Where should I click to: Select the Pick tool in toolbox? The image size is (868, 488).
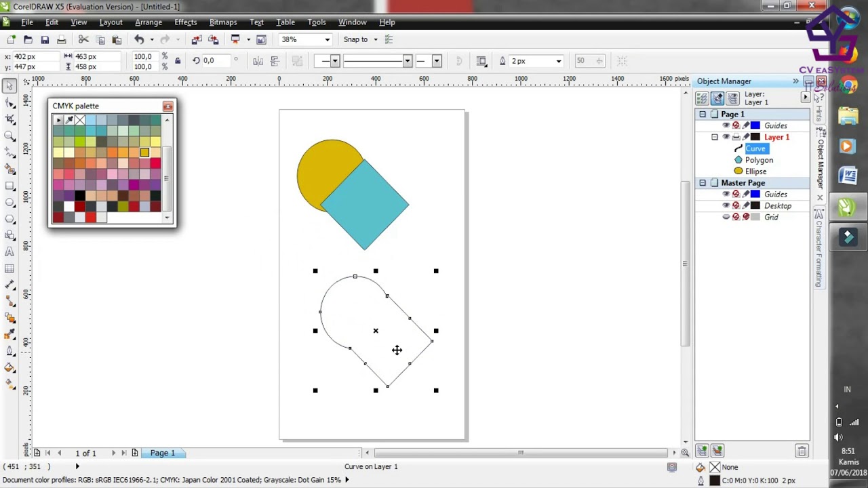click(9, 86)
